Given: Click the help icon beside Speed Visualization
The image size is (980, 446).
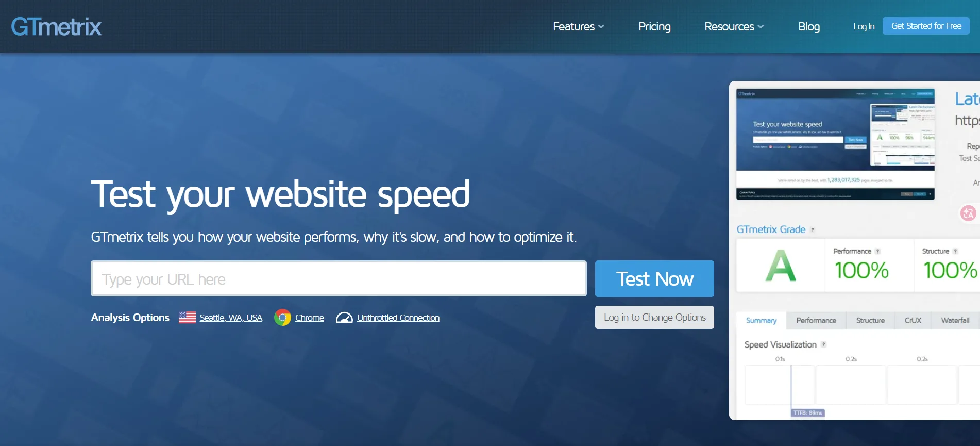Looking at the screenshot, I should pyautogui.click(x=823, y=344).
